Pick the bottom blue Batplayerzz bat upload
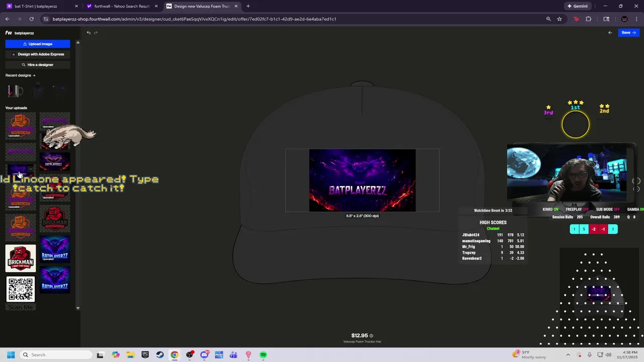The height and width of the screenshot is (362, 644). [x=55, y=279]
